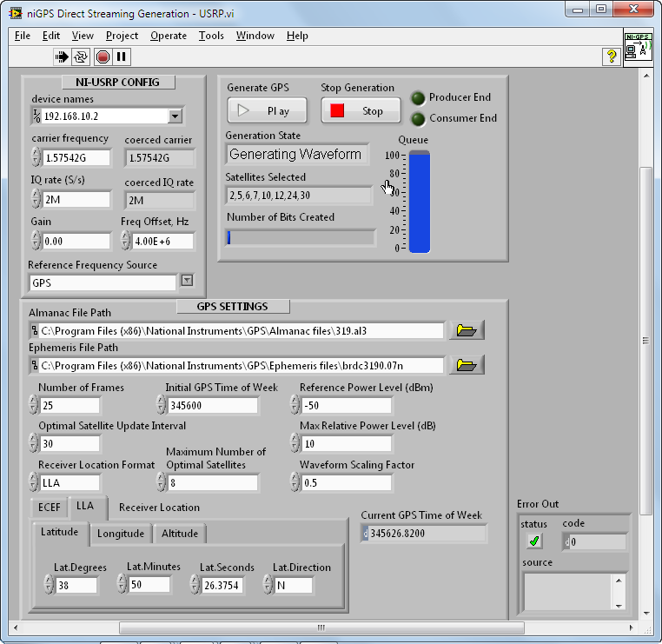Click the Run arrow toolbar icon
This screenshot has height=644, width=662.
[x=63, y=56]
